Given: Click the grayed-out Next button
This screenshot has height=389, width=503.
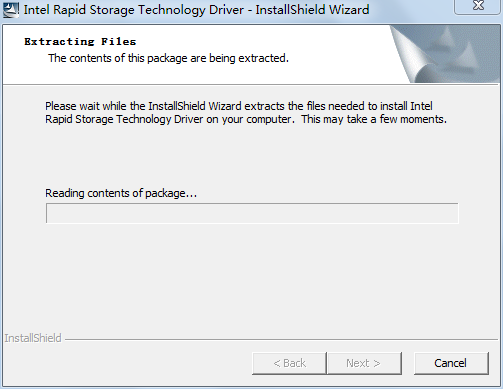Looking at the screenshot, I should [x=364, y=363].
